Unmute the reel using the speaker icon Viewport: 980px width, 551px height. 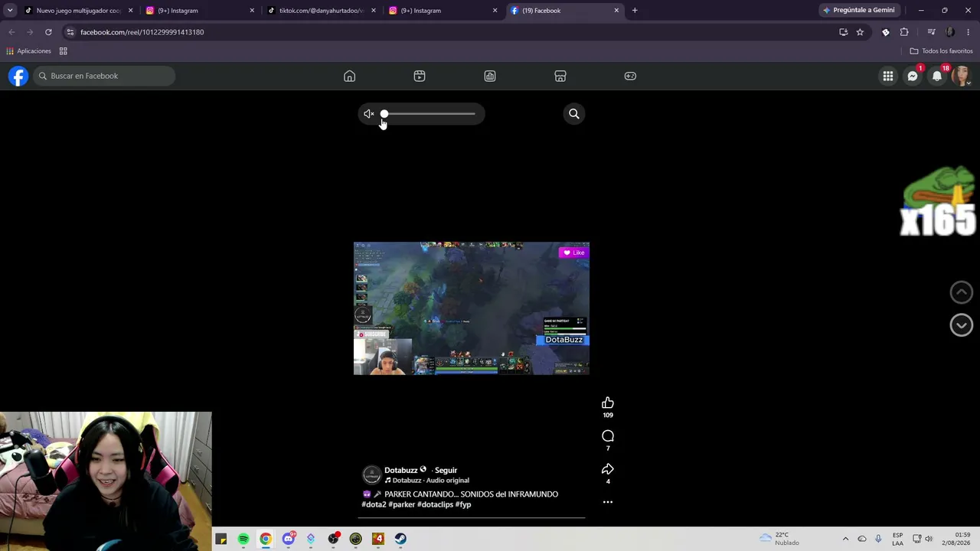(x=369, y=114)
